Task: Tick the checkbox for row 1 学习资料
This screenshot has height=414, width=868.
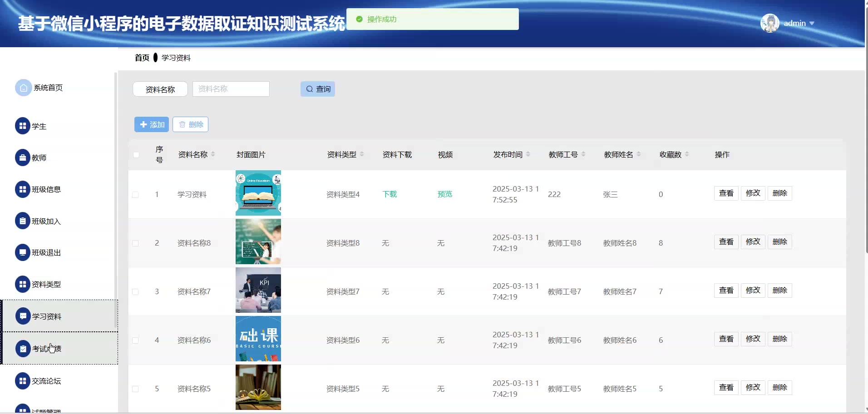Action: (135, 195)
